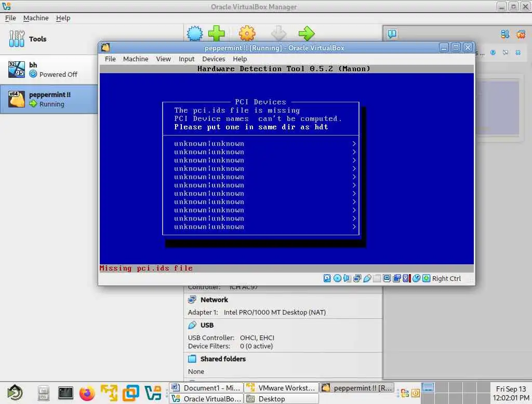The image size is (532, 404).
Task: Click the New machine icon in VirtualBox Manager toolbar
Action: coord(195,33)
